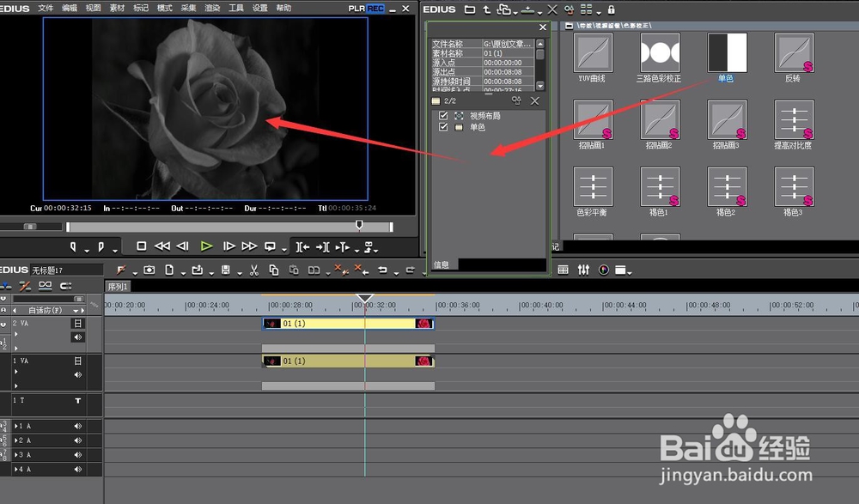
Task: Expand the 2 VA track audio section
Action: (x=15, y=348)
